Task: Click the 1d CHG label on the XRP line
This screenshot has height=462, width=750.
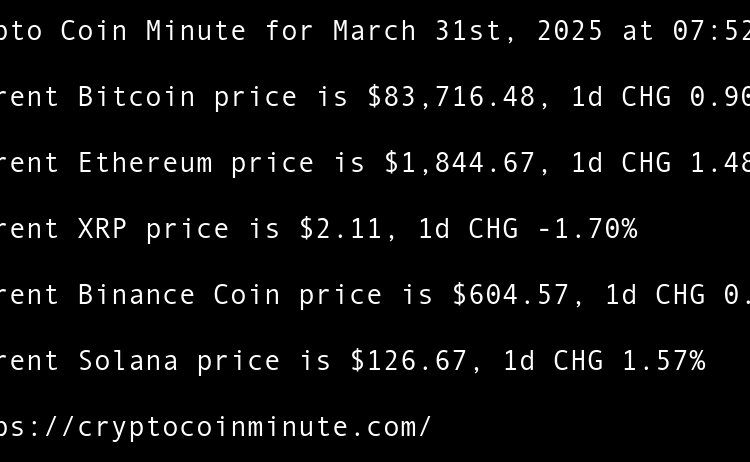Action: coord(468,229)
